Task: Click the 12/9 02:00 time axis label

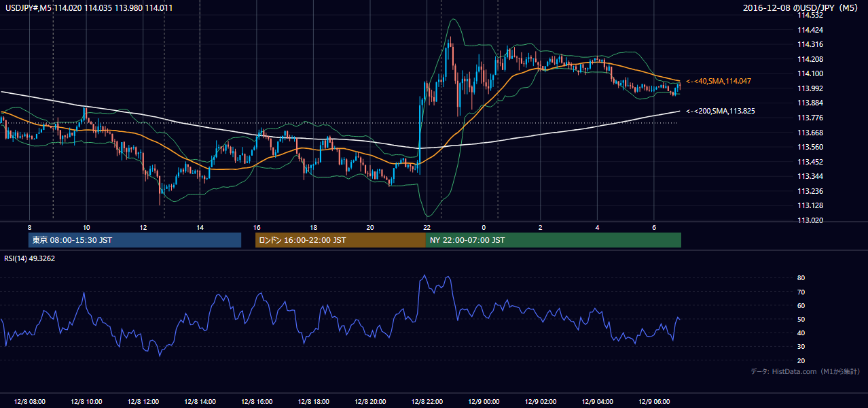Action: tap(540, 402)
